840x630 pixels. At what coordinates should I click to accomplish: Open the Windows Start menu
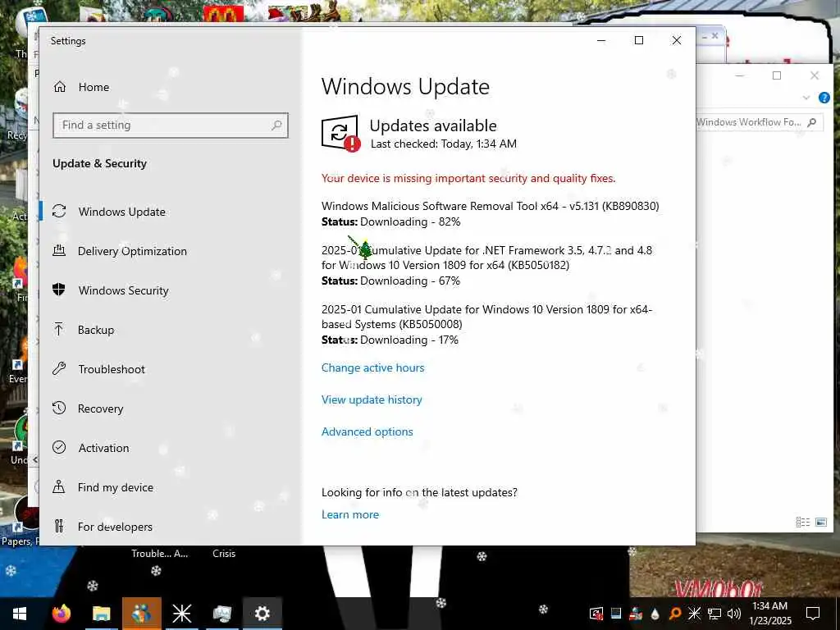pyautogui.click(x=20, y=614)
